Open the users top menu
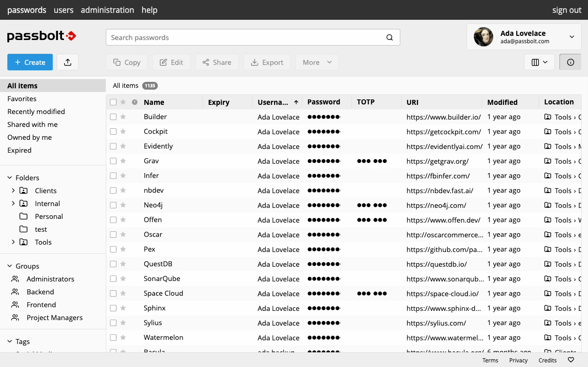Viewport: 588px width, 367px height. coord(63,10)
